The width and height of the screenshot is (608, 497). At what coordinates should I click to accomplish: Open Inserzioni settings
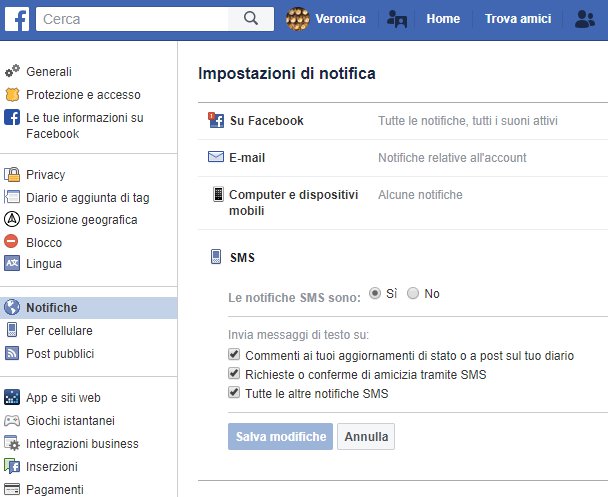tap(52, 467)
